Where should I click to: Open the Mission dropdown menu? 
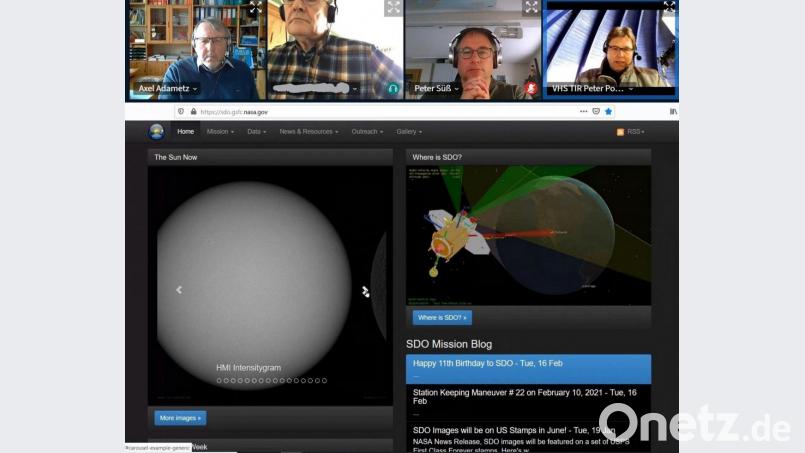pos(220,132)
